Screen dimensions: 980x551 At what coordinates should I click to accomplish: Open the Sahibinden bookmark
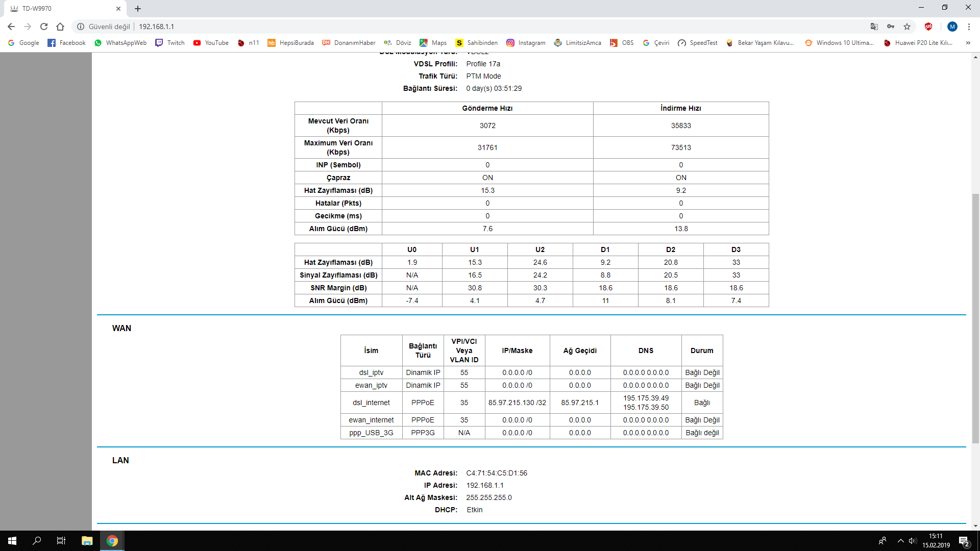pyautogui.click(x=477, y=43)
